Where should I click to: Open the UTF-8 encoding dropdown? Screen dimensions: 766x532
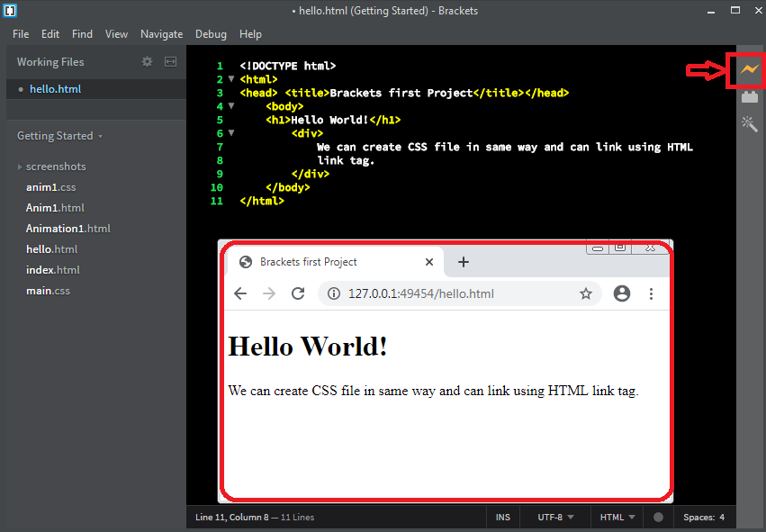[x=555, y=517]
